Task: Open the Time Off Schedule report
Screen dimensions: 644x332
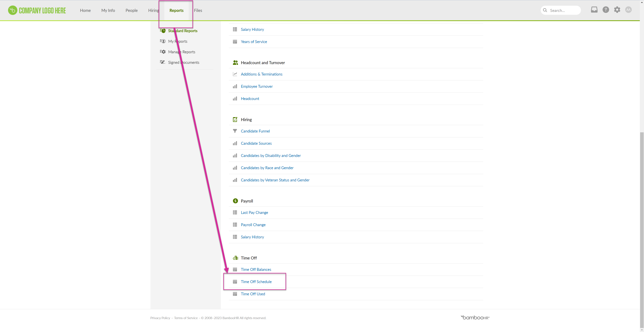Action: click(256, 282)
